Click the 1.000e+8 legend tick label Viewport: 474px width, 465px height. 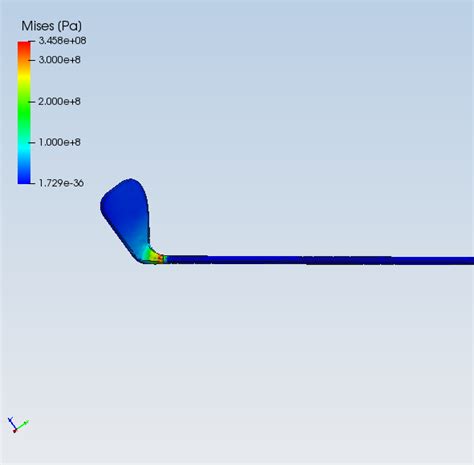tap(59, 142)
